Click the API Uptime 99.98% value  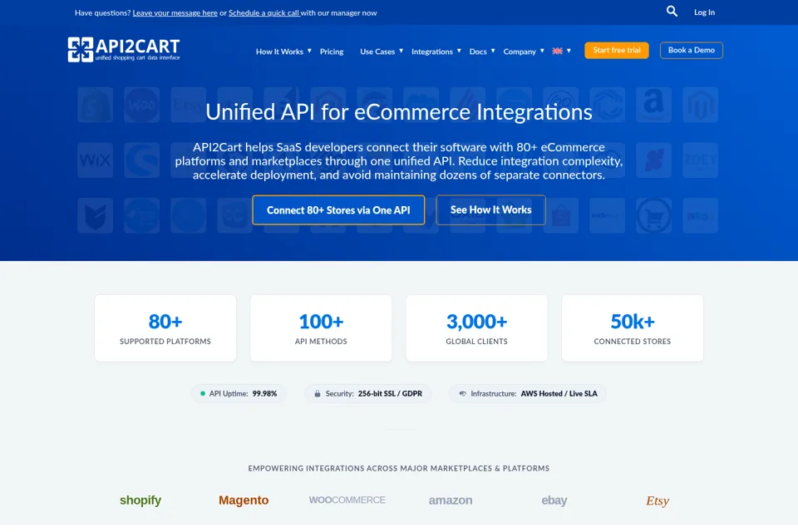click(x=264, y=393)
